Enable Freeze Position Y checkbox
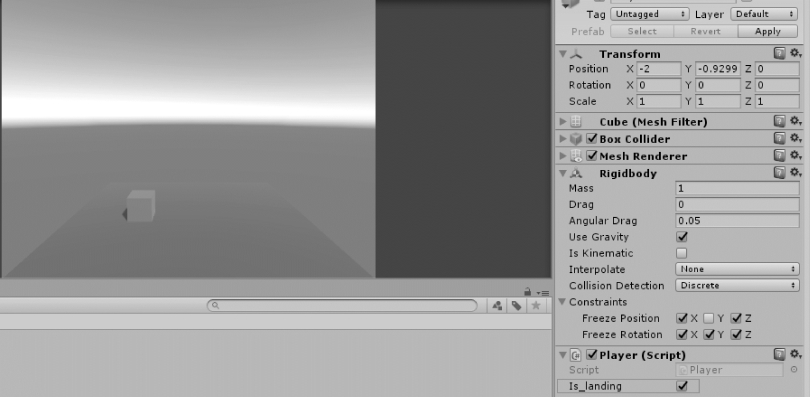 (x=708, y=318)
